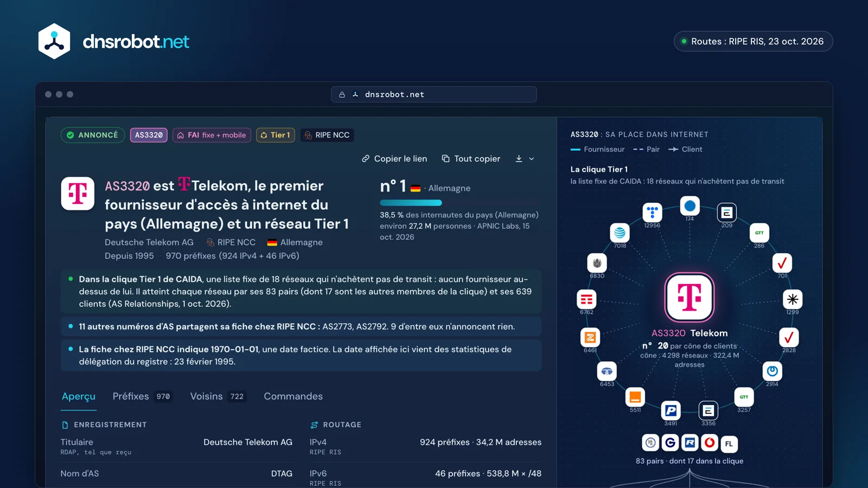Screen dimensions: 868x488
Task: Click the AS3320 badge
Action: tap(149, 135)
